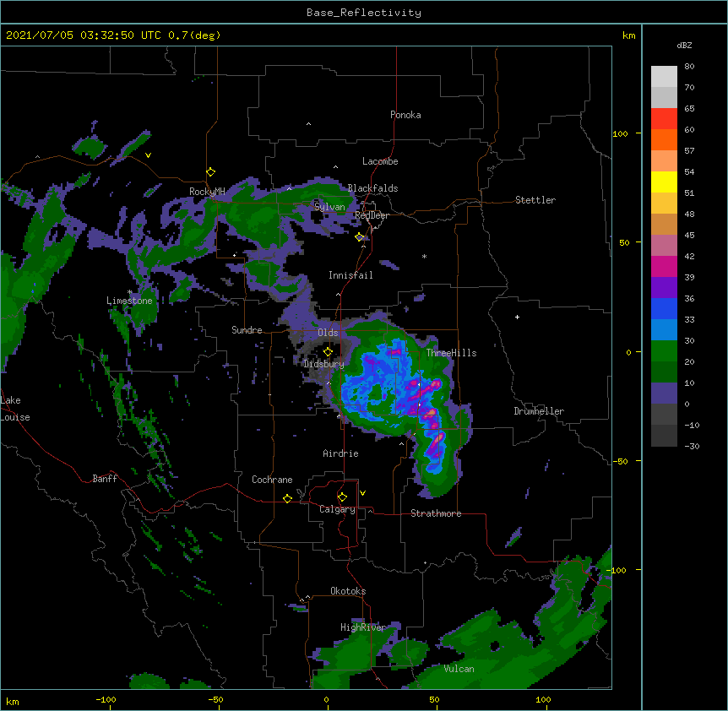
Task: Pick the orange 57–60 dBZ legend swatch
Action: [x=664, y=139]
